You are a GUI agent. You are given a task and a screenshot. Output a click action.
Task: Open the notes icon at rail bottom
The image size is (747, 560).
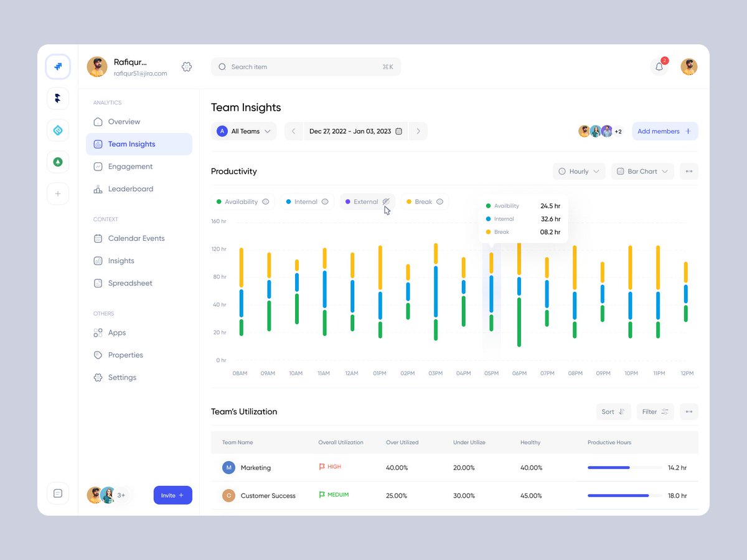58,493
